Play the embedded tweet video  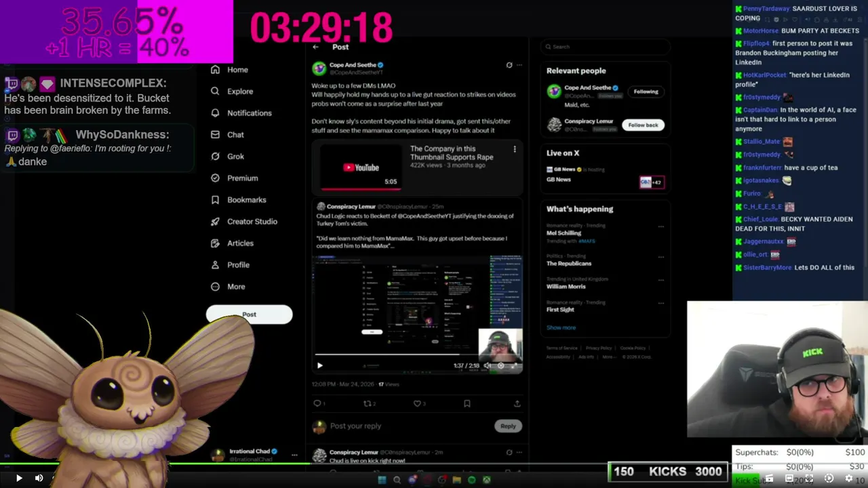pos(320,365)
